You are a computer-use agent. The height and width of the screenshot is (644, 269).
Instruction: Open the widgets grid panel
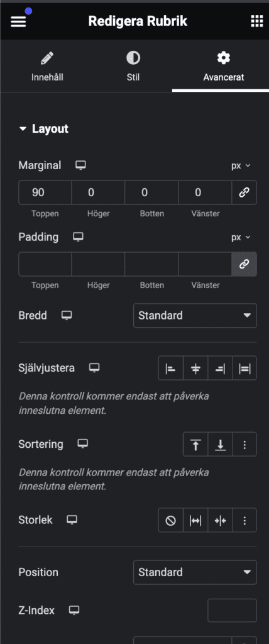pos(256,21)
